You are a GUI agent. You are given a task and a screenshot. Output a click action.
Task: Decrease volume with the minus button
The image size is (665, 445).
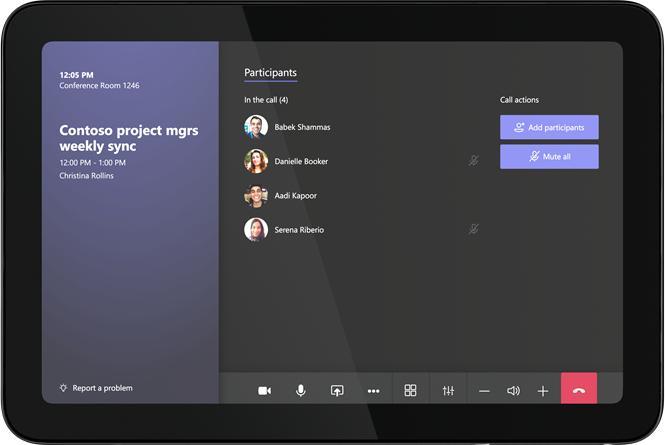[484, 391]
